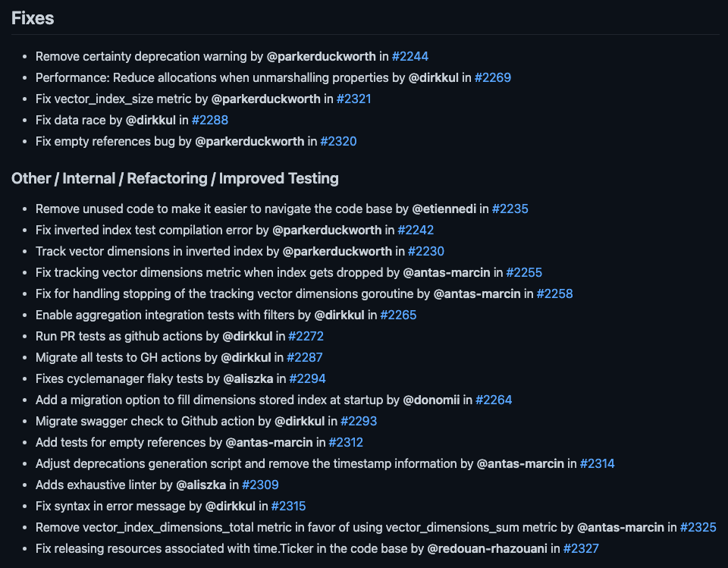Open pull request #2269 link

(493, 77)
